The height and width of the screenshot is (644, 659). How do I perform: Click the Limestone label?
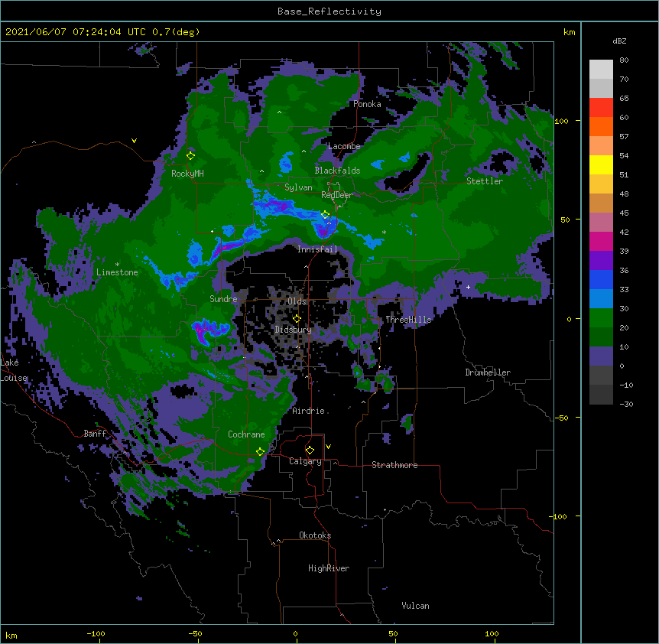coord(117,272)
